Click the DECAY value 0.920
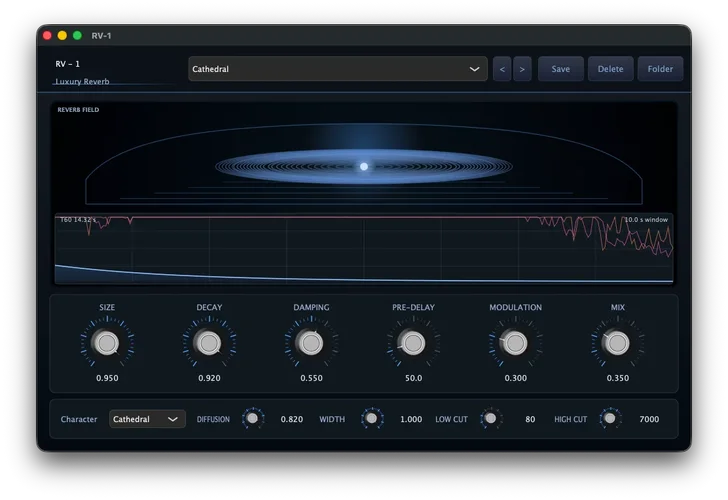 [x=209, y=378]
